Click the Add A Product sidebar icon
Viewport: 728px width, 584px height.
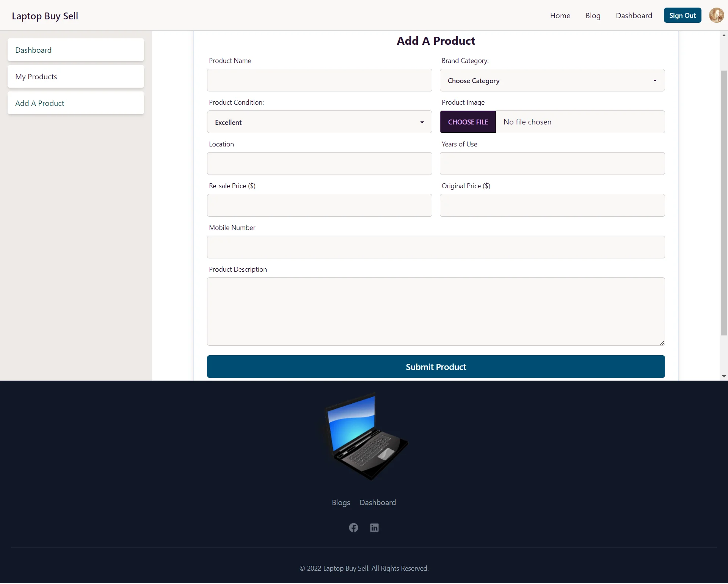click(x=75, y=103)
